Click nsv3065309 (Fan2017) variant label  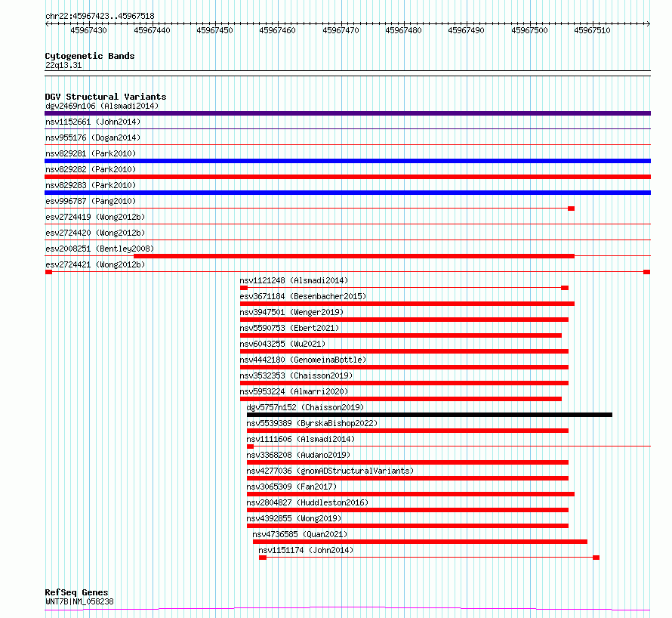coord(291,487)
